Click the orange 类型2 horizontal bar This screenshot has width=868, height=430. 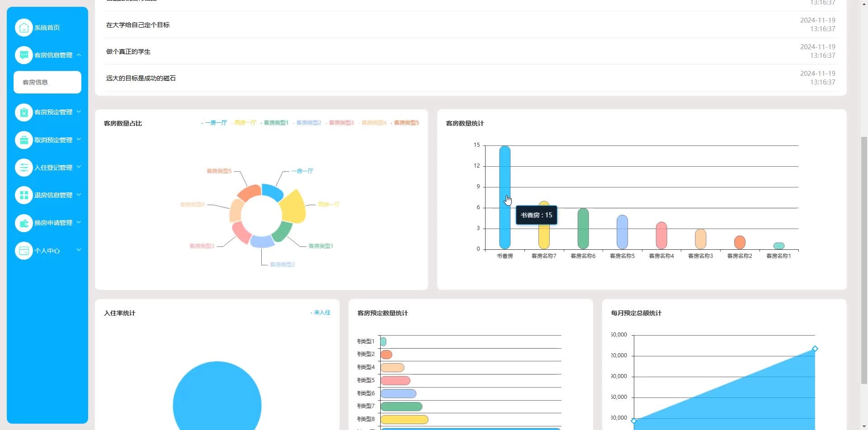(x=387, y=355)
